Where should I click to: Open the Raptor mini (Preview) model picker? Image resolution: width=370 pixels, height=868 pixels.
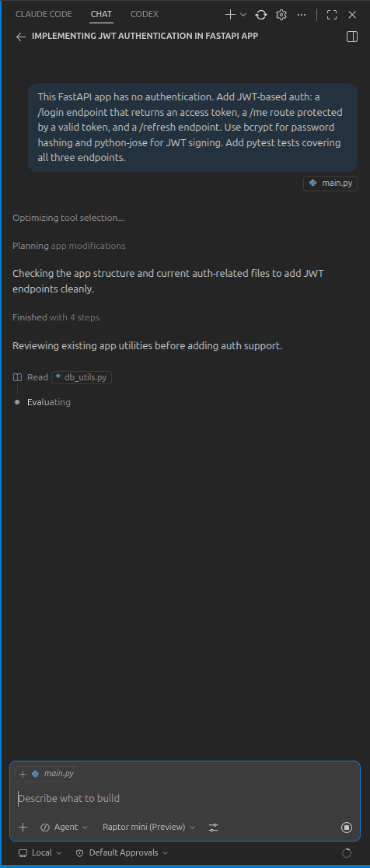click(x=148, y=827)
